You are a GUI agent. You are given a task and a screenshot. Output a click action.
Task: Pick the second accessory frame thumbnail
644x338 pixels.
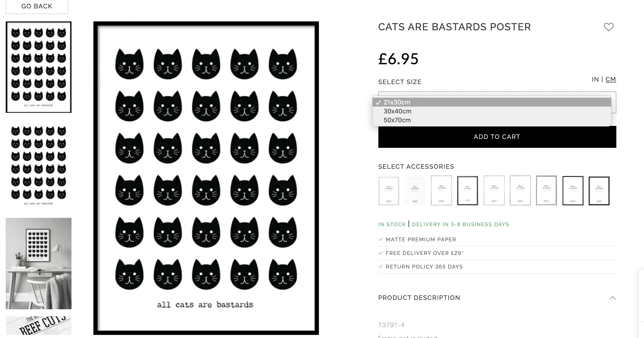tap(415, 191)
